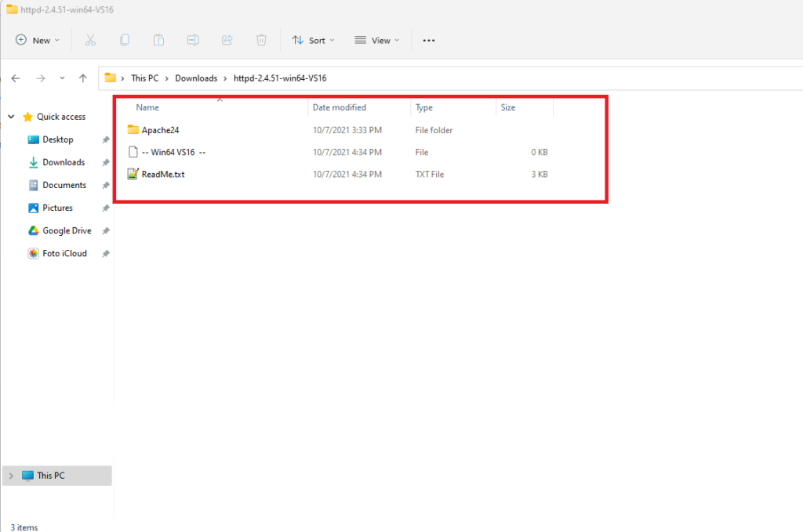The image size is (803, 532).
Task: Click chevron before This PC in breadcrumb
Action: tap(123, 78)
